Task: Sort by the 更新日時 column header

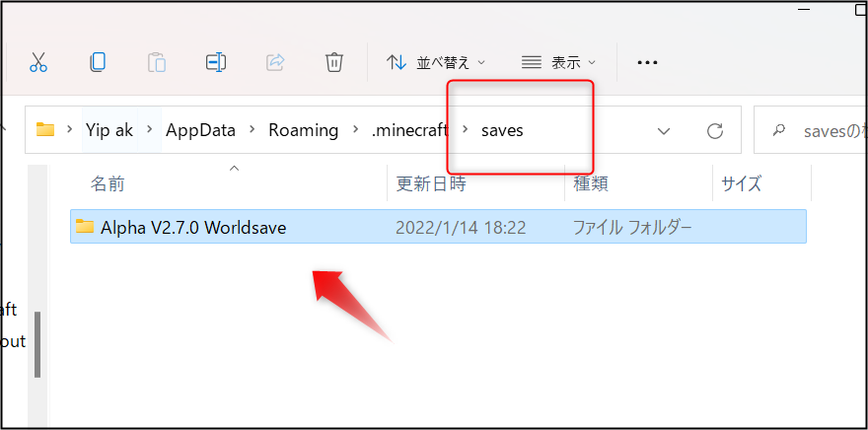Action: [x=431, y=183]
